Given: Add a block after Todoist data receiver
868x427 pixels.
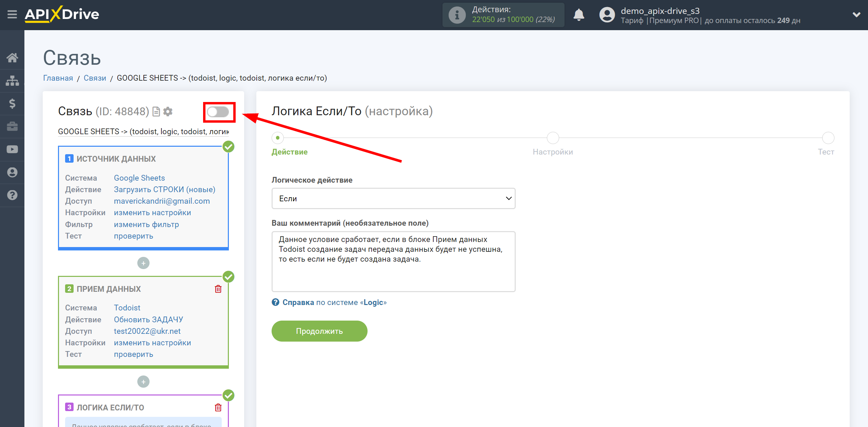Looking at the screenshot, I should pyautogui.click(x=143, y=382).
